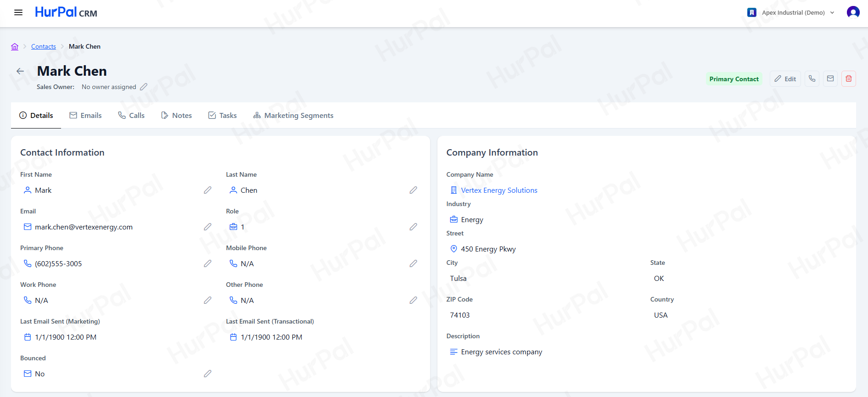Open the Notes tab
The height and width of the screenshot is (397, 868).
coord(176,116)
